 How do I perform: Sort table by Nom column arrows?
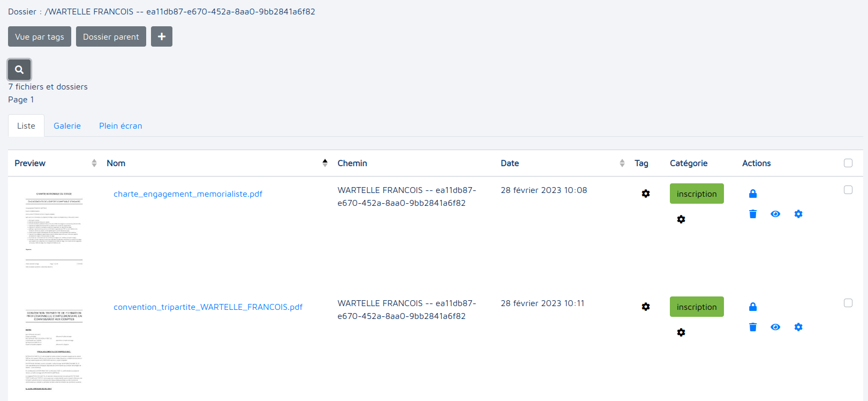[324, 163]
